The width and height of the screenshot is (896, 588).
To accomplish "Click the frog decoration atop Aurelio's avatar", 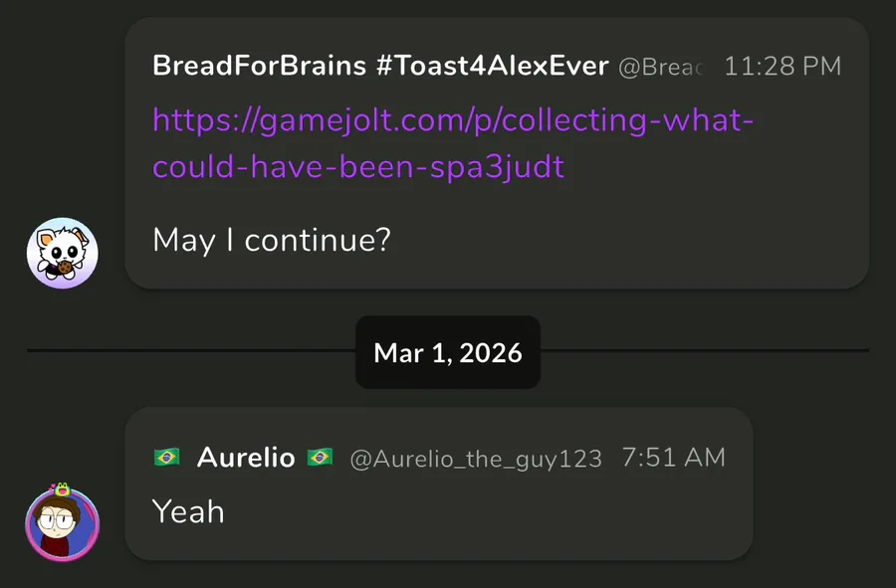I will tap(65, 490).
